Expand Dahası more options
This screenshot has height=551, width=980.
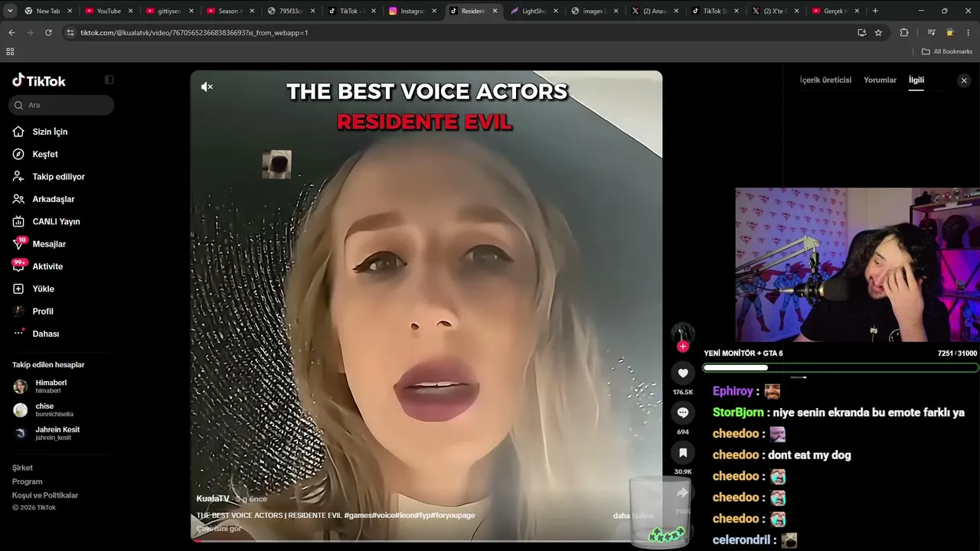point(45,334)
